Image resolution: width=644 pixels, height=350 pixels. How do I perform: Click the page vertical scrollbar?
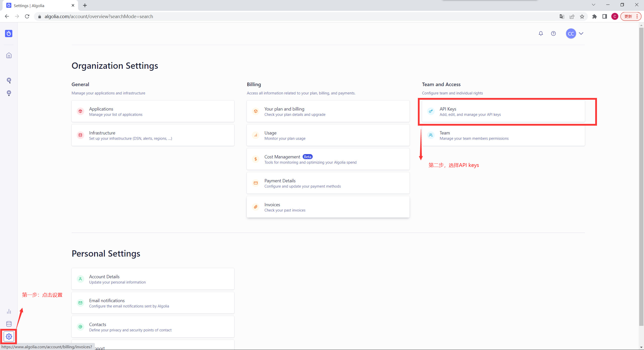pos(641,176)
